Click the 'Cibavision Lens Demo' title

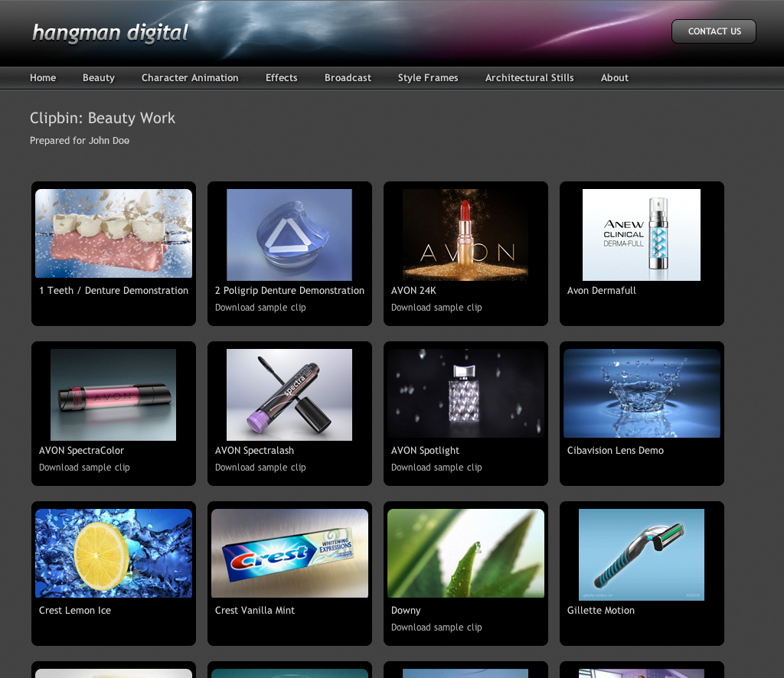pyautogui.click(x=616, y=451)
